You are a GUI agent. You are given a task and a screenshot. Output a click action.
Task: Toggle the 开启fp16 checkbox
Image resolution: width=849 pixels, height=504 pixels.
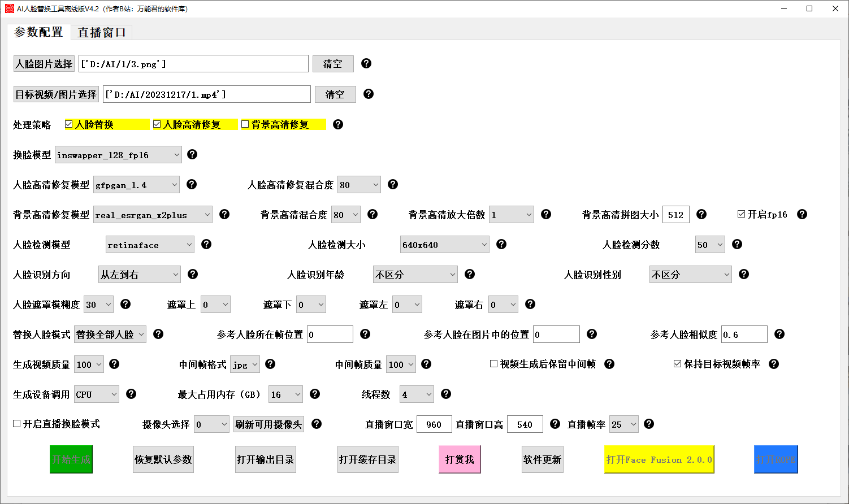pos(741,214)
